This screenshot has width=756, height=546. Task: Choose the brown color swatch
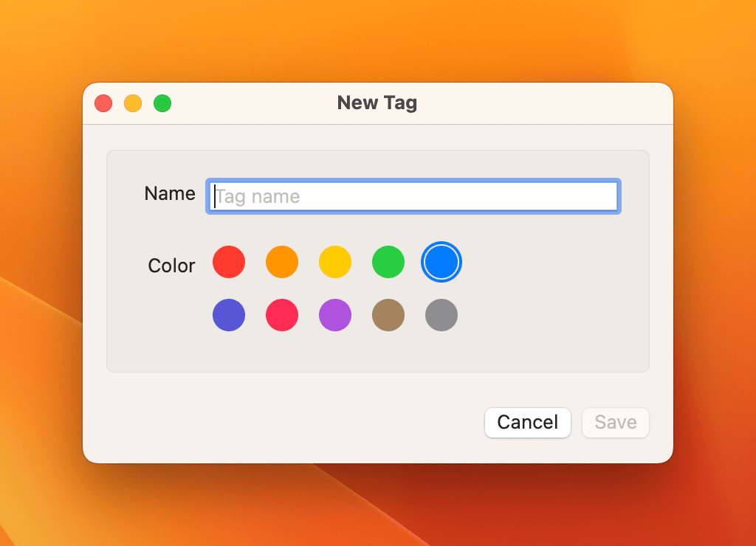point(388,315)
